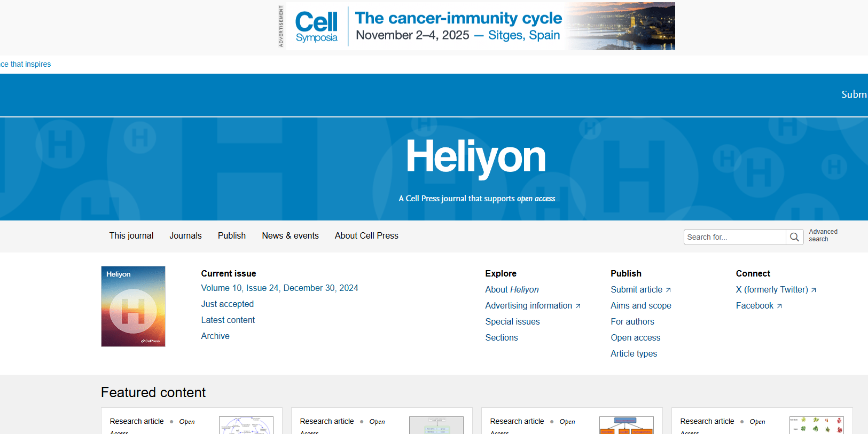Open Advanced search
The height and width of the screenshot is (434, 868).
point(823,235)
